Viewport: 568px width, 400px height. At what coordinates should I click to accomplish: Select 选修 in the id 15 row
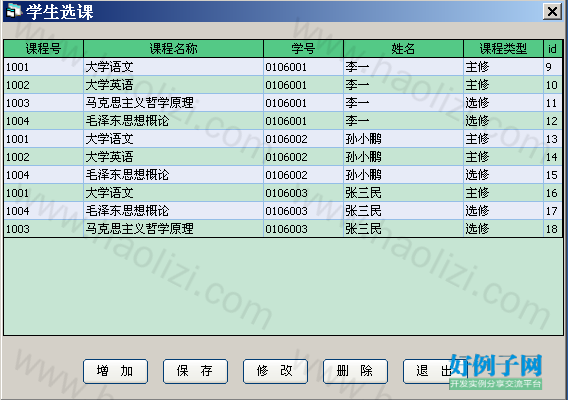coord(504,175)
